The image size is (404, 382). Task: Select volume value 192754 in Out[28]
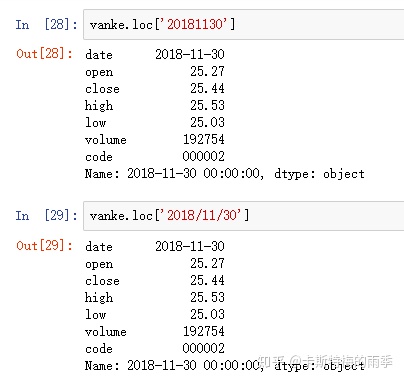pyautogui.click(x=204, y=139)
